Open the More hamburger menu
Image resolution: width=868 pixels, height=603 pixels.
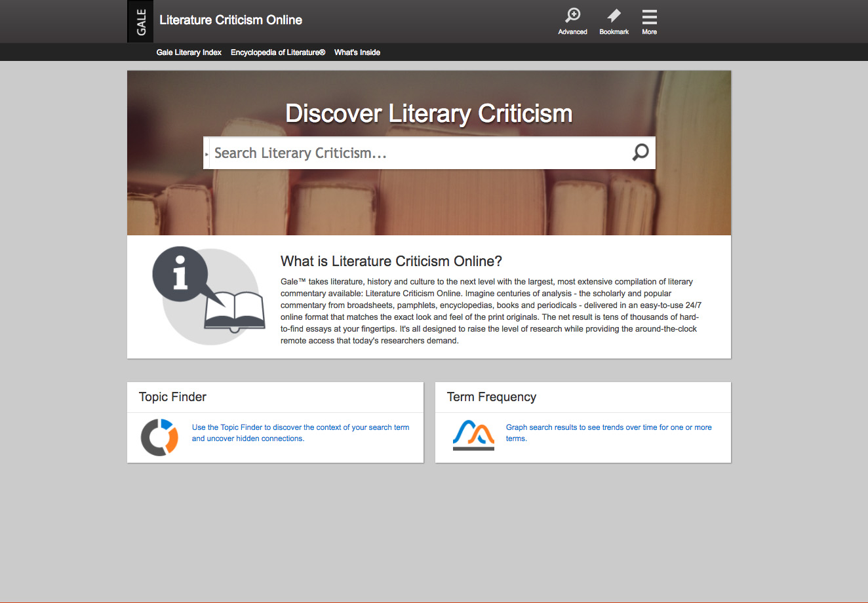tap(649, 16)
